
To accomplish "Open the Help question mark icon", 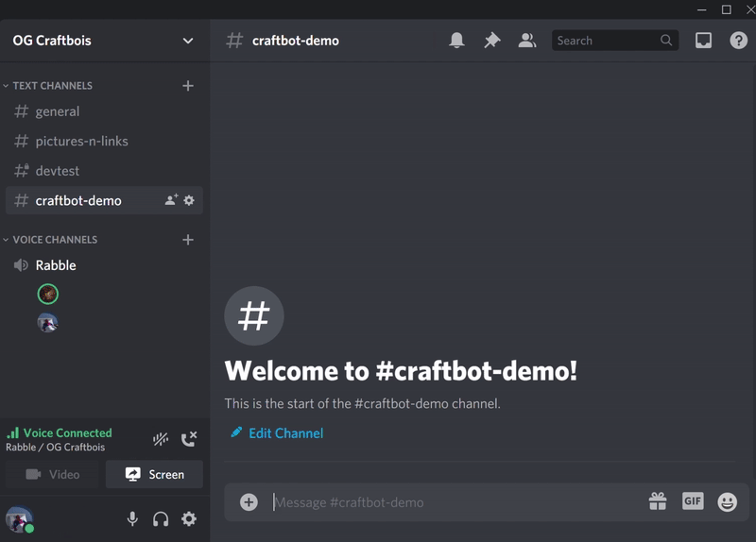I will [x=738, y=40].
